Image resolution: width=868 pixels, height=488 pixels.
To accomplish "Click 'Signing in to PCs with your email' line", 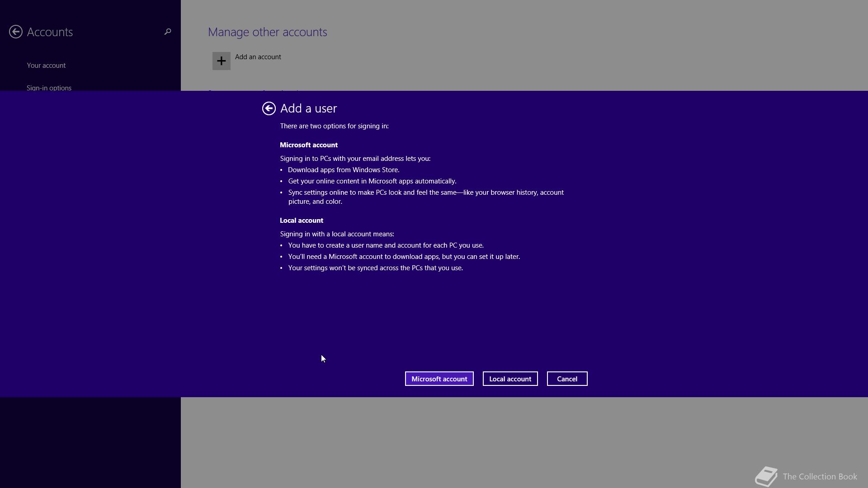I will (355, 159).
